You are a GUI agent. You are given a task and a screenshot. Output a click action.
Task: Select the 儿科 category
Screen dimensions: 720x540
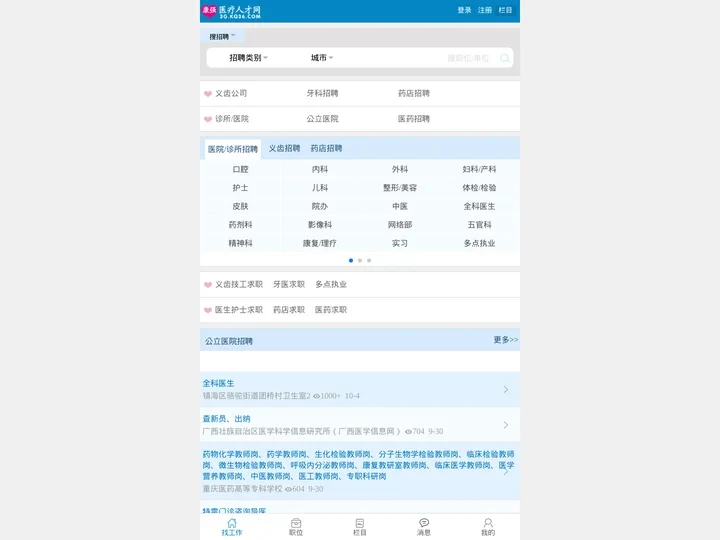pyautogui.click(x=320, y=188)
